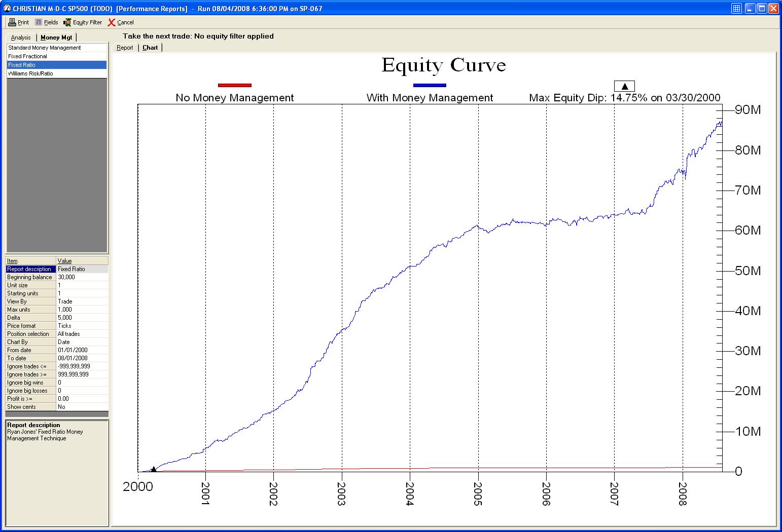Click the From date value 01/01/2000
782x532 pixels.
point(82,350)
